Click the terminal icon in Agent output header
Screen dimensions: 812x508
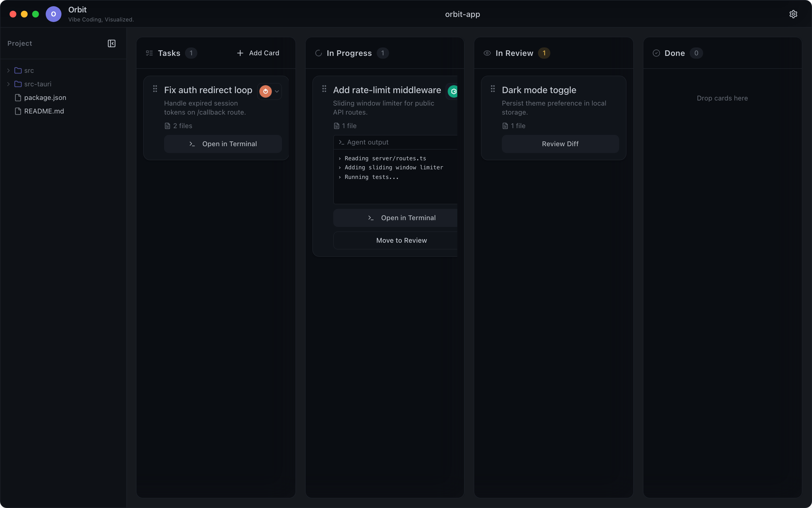342,143
